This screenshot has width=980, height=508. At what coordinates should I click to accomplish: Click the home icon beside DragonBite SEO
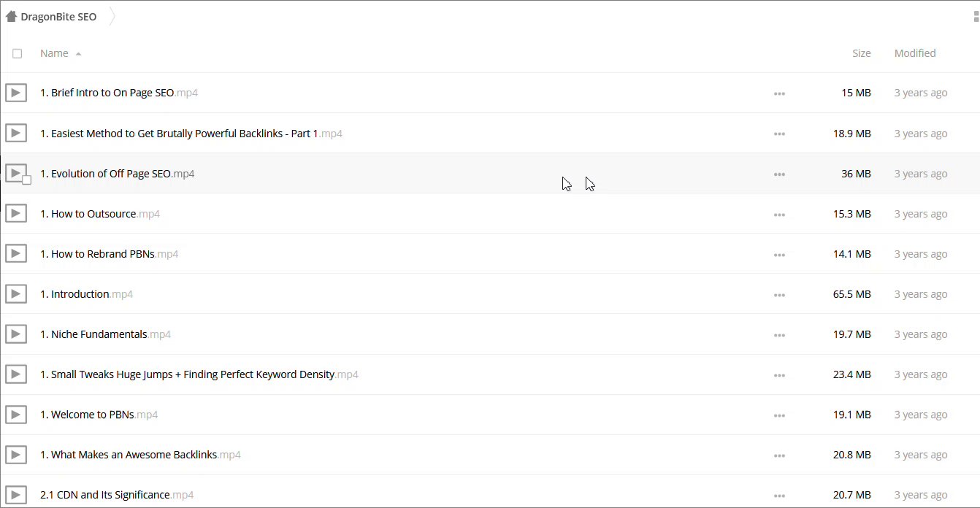(11, 17)
